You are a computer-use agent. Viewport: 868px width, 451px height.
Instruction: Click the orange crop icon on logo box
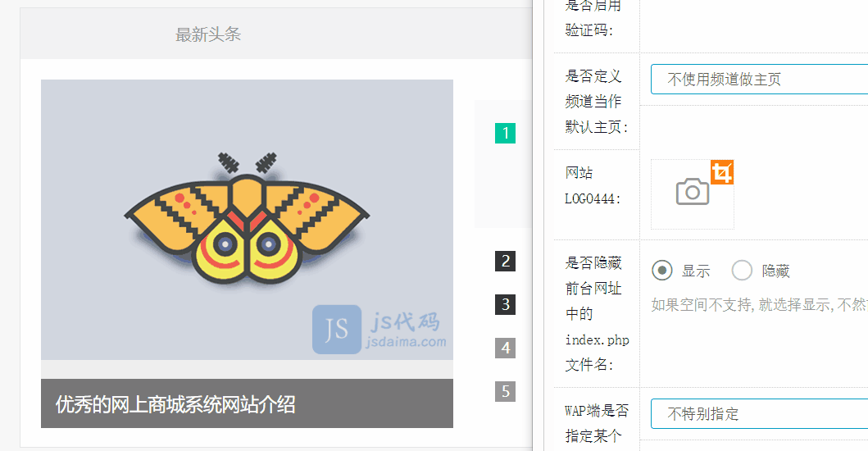[721, 172]
